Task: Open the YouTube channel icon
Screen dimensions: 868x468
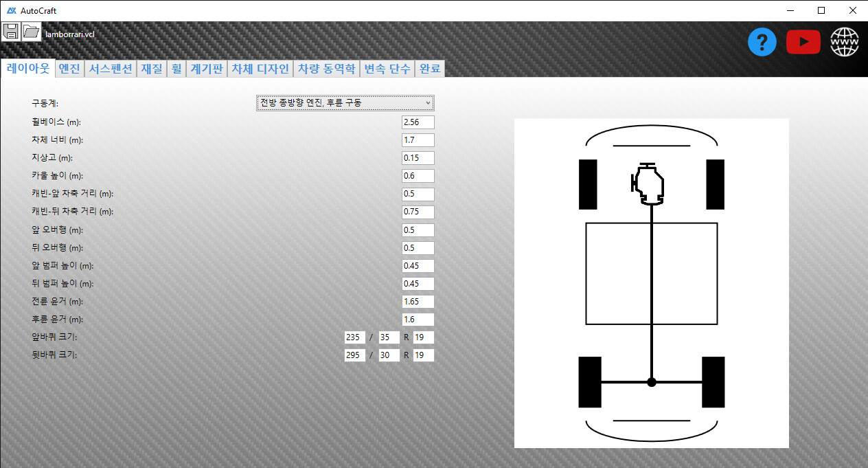Action: pyautogui.click(x=803, y=43)
